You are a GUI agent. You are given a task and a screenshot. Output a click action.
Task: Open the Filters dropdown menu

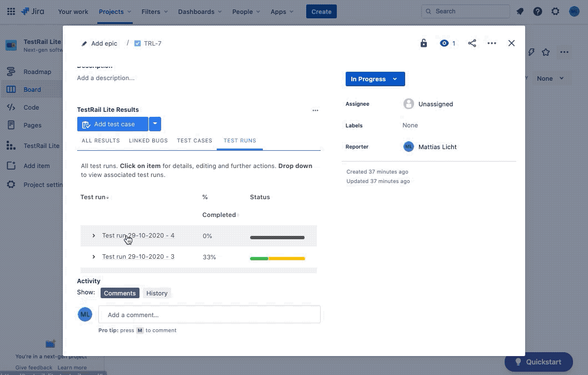[155, 12]
